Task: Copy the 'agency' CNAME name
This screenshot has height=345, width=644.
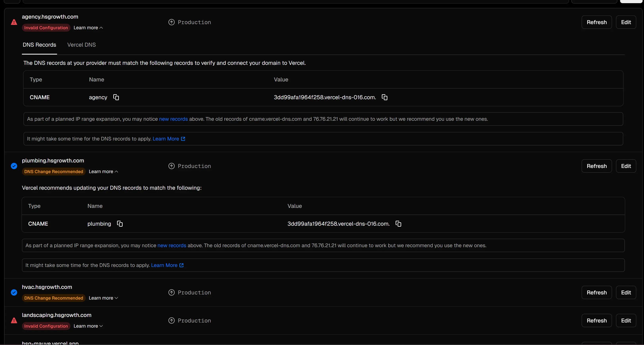Action: point(116,97)
